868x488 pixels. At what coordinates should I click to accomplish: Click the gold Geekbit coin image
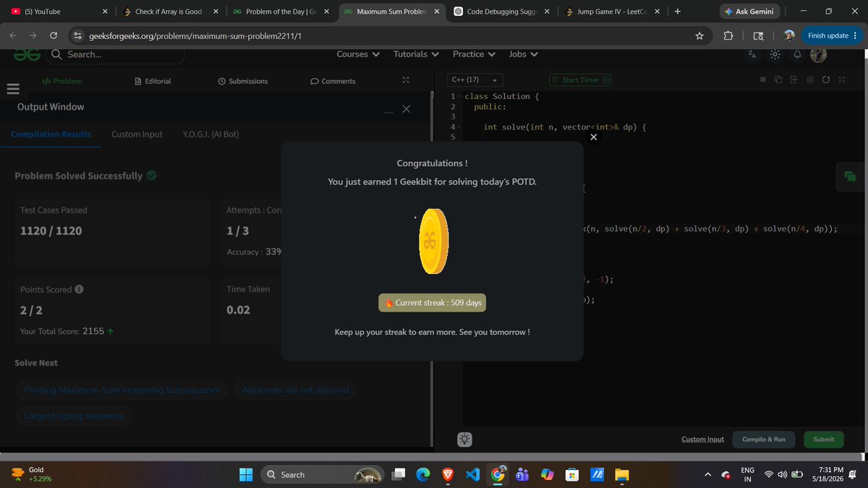pyautogui.click(x=433, y=241)
